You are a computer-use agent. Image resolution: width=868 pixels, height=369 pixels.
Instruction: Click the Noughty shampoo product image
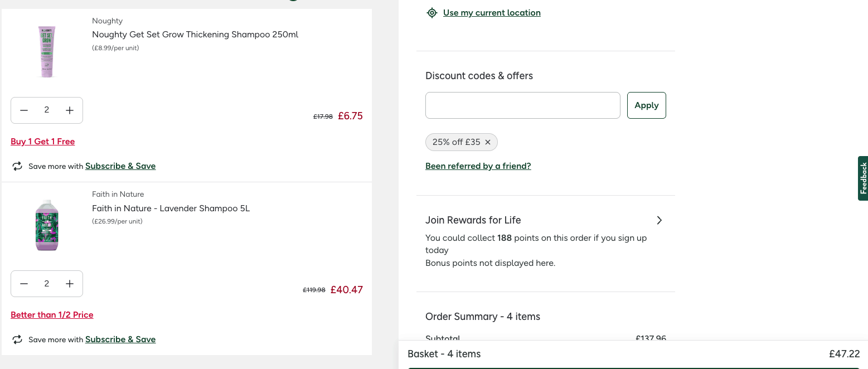[47, 52]
